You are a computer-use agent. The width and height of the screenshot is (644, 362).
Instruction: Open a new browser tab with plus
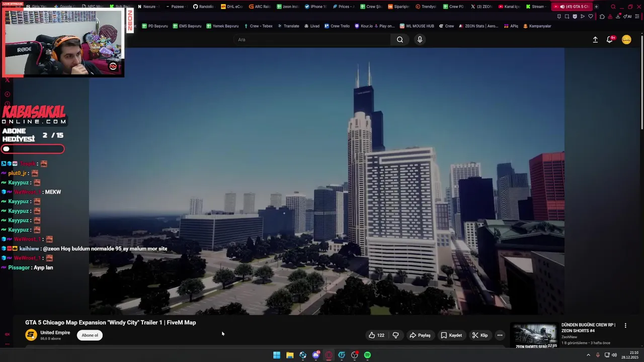pyautogui.click(x=596, y=7)
